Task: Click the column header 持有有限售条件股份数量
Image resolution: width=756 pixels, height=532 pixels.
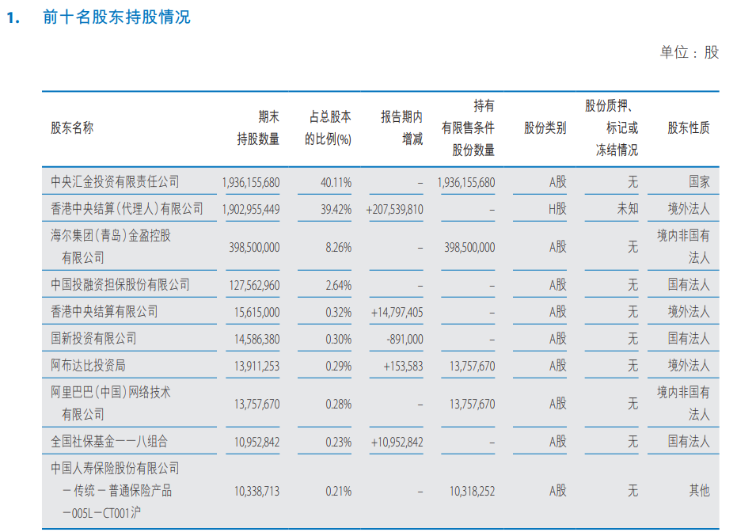Action: [x=468, y=127]
